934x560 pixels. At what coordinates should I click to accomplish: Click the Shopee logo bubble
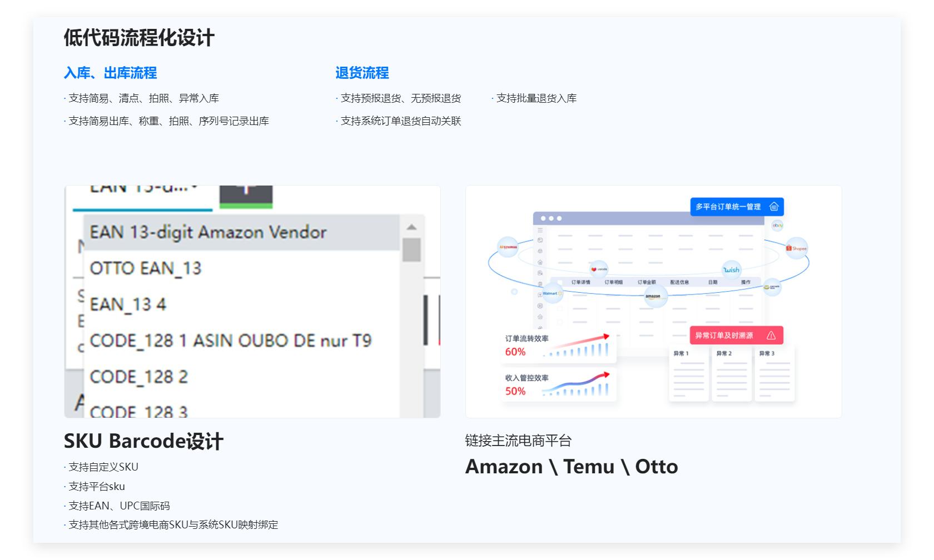(x=797, y=248)
